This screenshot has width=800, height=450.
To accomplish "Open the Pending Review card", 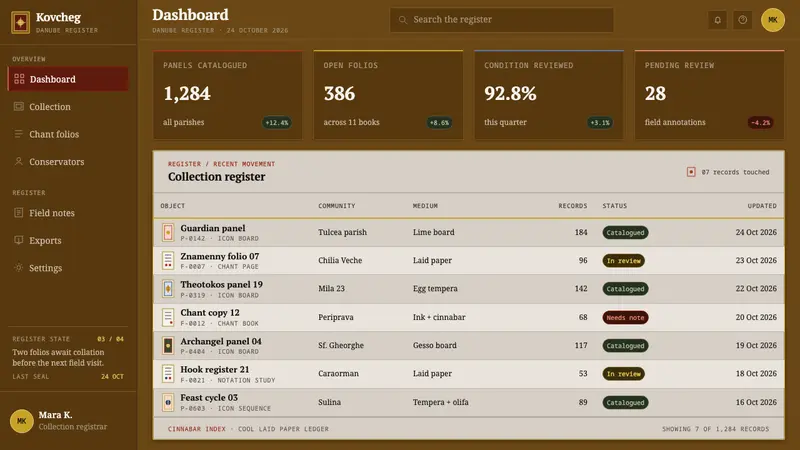I will coord(709,95).
